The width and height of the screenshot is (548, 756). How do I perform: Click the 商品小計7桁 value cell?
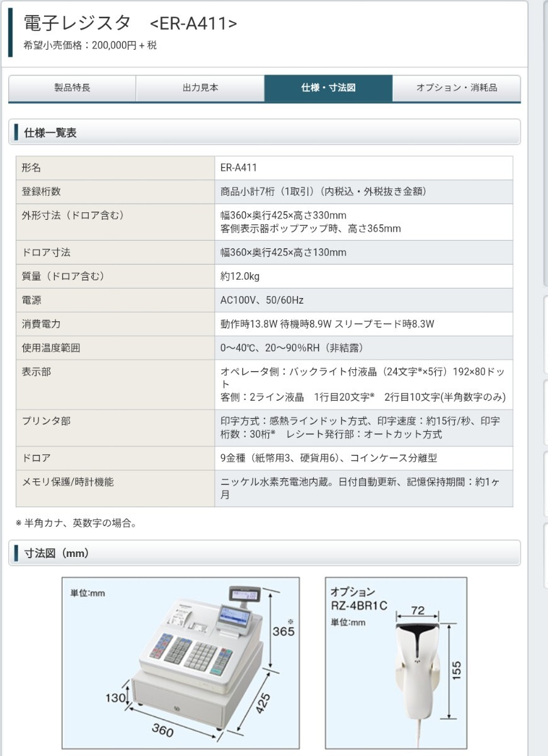(x=363, y=192)
